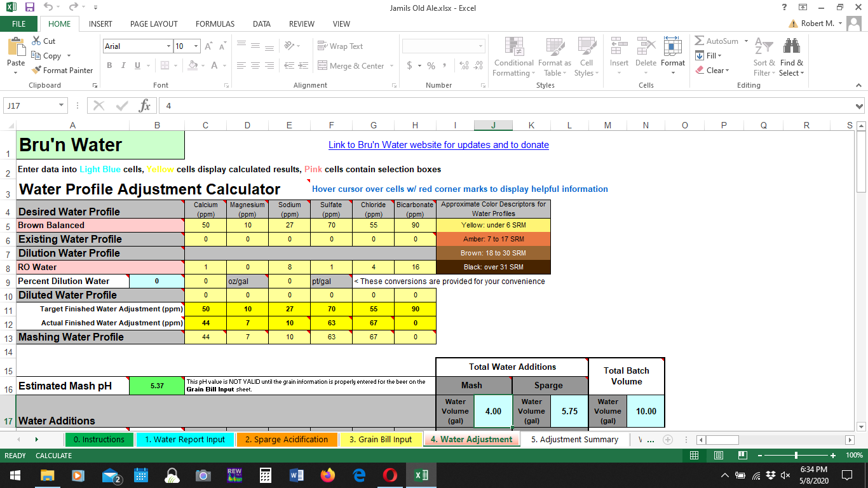Switch to Page Layout view in status bar
The width and height of the screenshot is (868, 488).
point(719,456)
